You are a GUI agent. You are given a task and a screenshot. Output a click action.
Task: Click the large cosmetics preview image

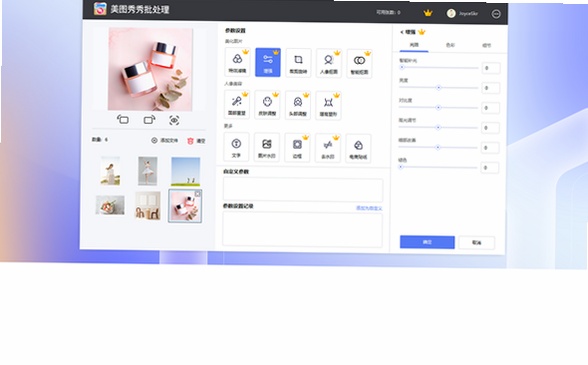click(150, 69)
